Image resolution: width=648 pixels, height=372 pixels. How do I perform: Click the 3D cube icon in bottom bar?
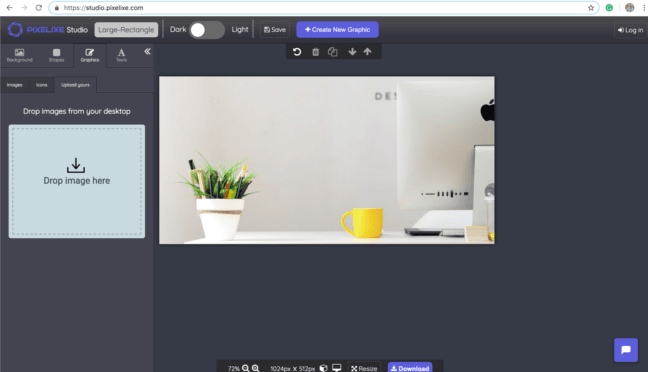(x=324, y=368)
